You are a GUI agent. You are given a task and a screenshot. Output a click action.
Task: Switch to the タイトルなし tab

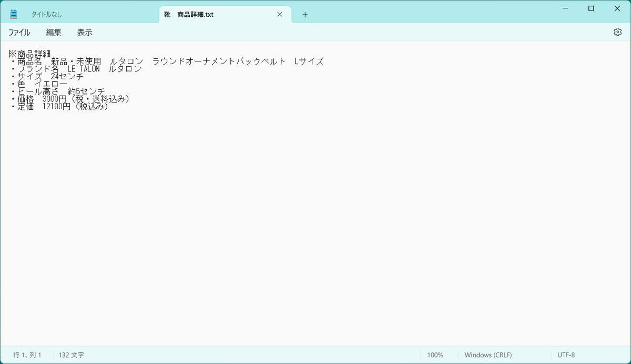point(46,15)
